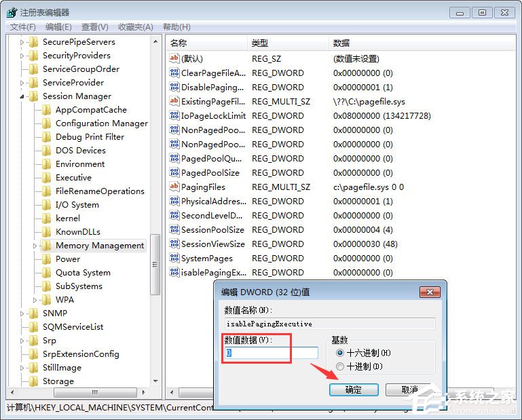Select the 十进制 (decimal) radio button

click(x=340, y=366)
